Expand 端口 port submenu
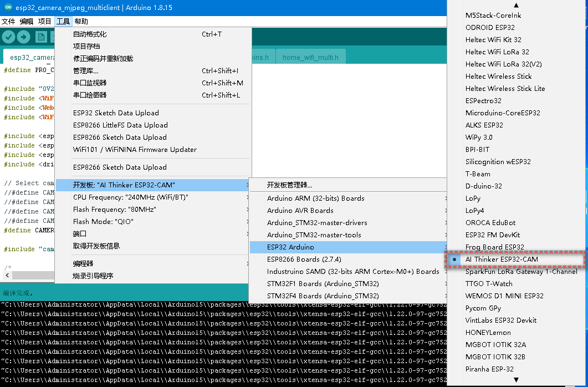 [x=152, y=233]
